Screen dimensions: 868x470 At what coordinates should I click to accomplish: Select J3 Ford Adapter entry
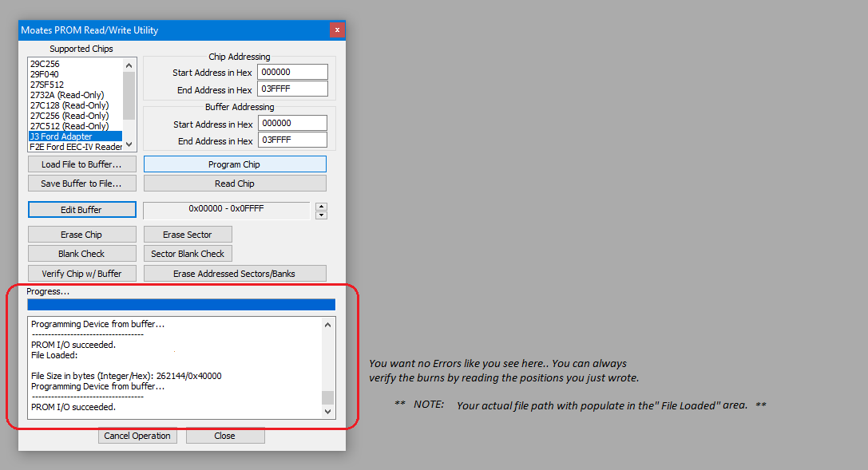click(75, 136)
